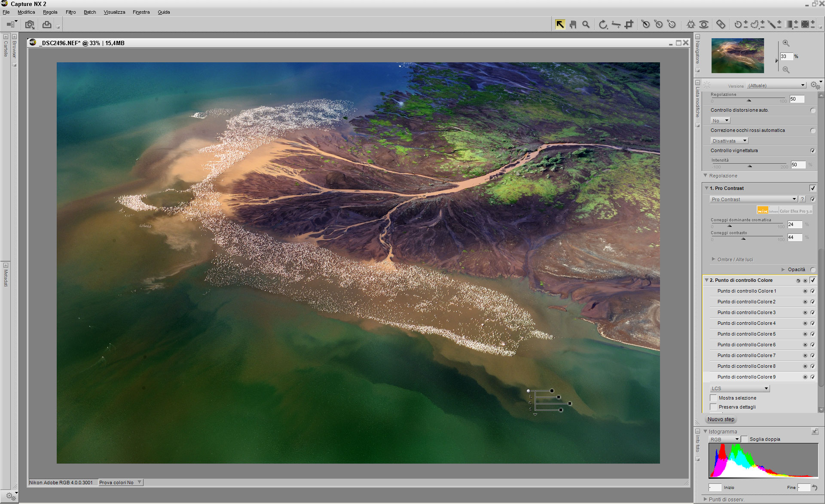The height and width of the screenshot is (504, 825).
Task: Activate the Crop tool
Action: pyautogui.click(x=629, y=24)
